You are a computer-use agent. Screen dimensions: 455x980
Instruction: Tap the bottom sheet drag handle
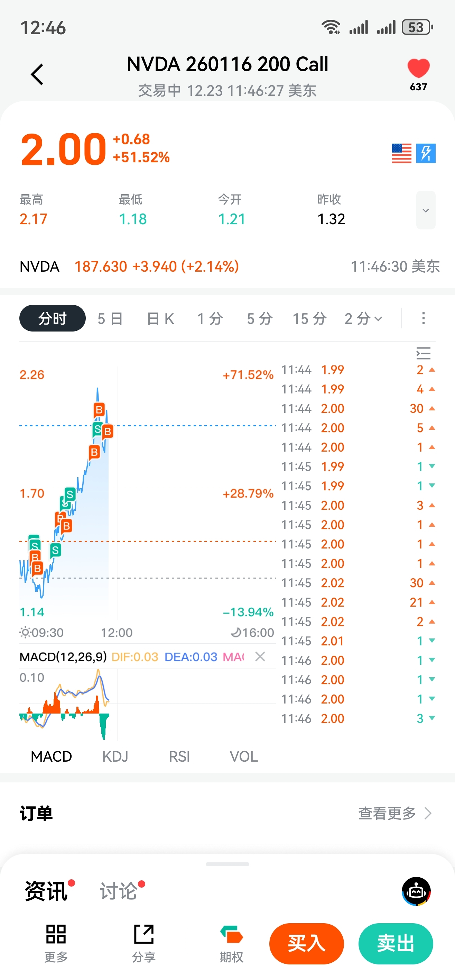tap(227, 864)
